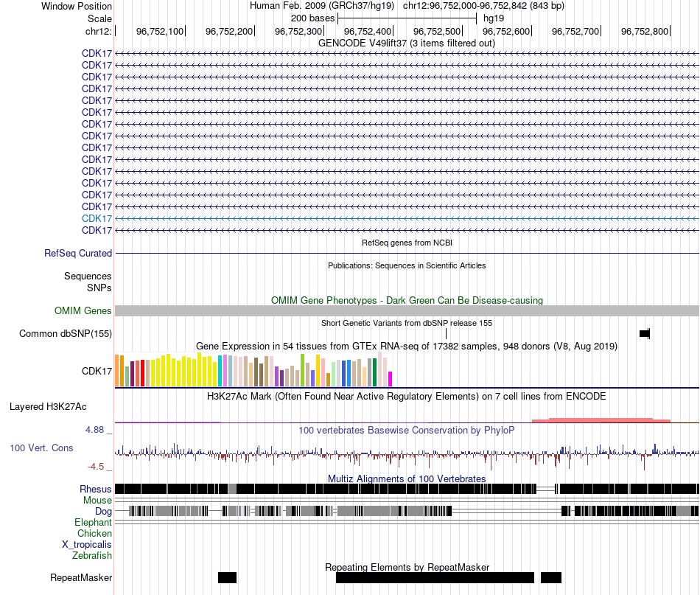The image size is (700, 595).
Task: Click the widest RepeatMasker element block
Action: click(x=435, y=577)
